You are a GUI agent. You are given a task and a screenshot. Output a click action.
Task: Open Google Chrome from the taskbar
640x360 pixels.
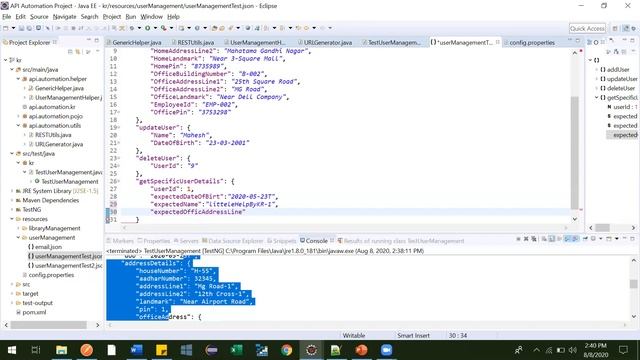click(287, 350)
